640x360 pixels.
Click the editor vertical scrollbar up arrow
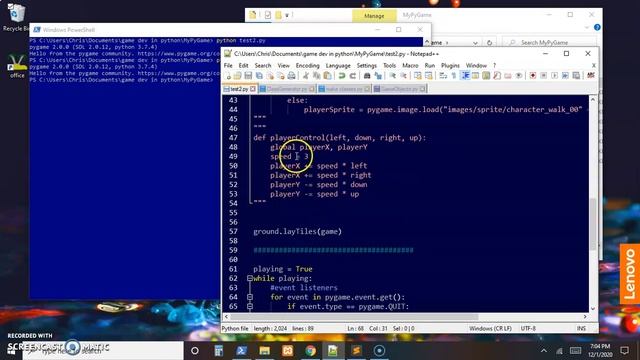593,99
